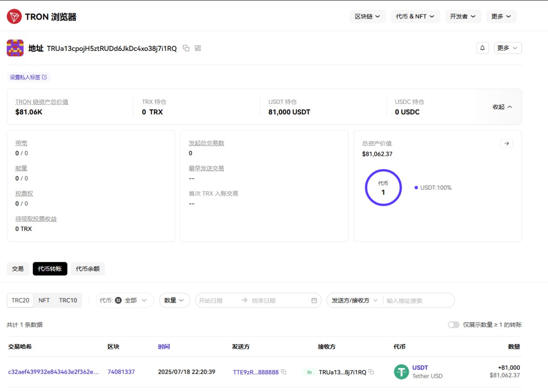This screenshot has height=392, width=548.
Task: Switch to the 代币余额 tab
Action: coord(88,269)
